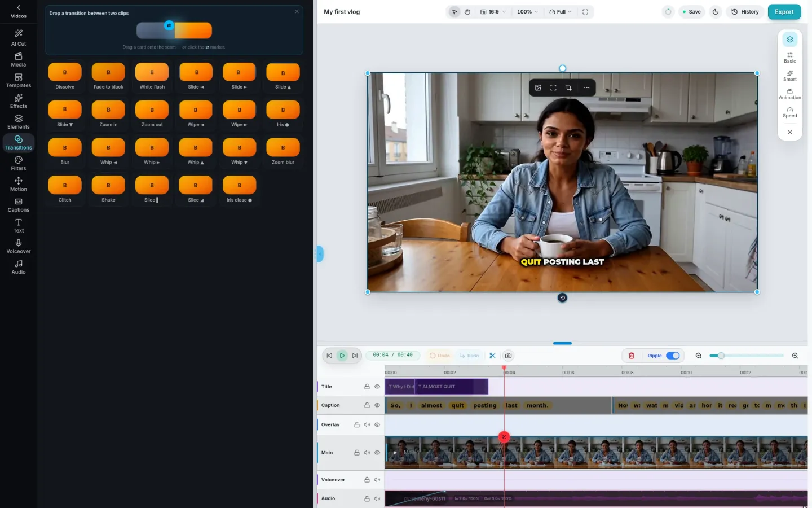The height and width of the screenshot is (508, 812).
Task: Take a snapshot with the camera icon
Action: pyautogui.click(x=508, y=356)
